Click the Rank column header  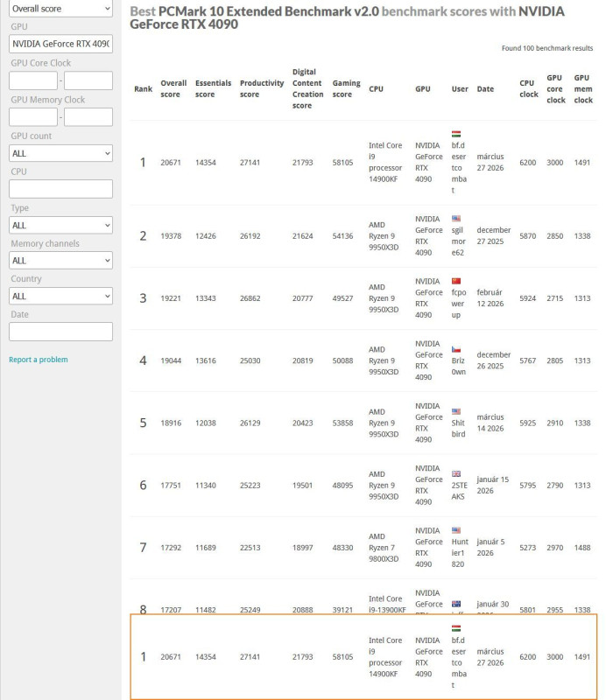[144, 89]
